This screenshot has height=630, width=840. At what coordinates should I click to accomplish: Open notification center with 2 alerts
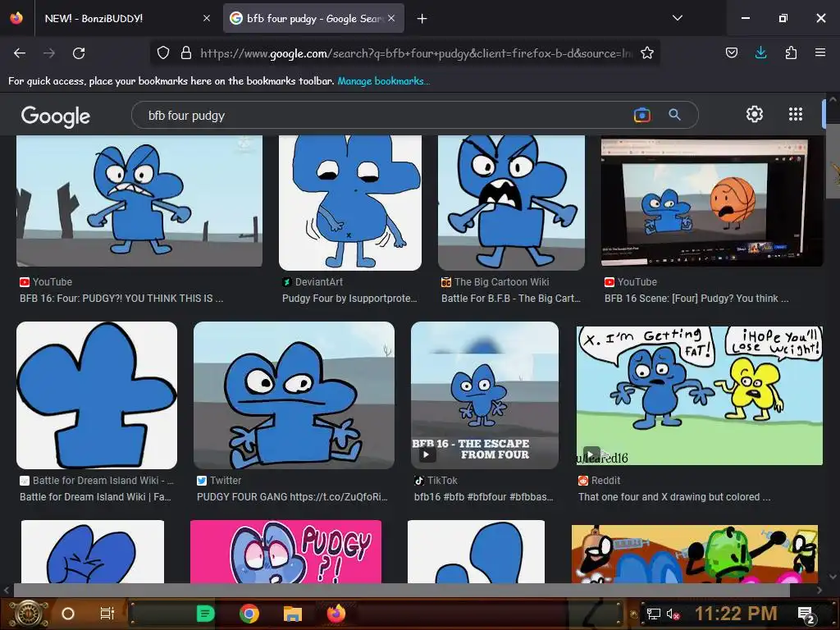(x=806, y=614)
